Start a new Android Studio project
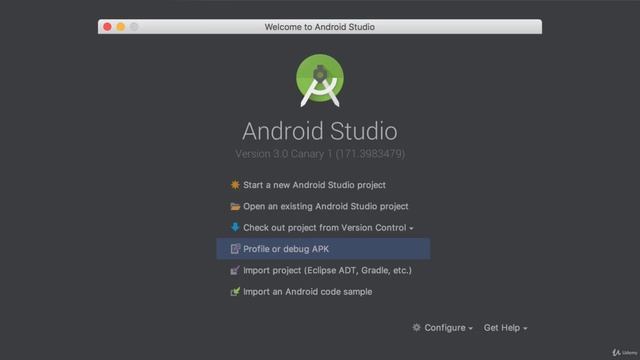 coord(314,185)
